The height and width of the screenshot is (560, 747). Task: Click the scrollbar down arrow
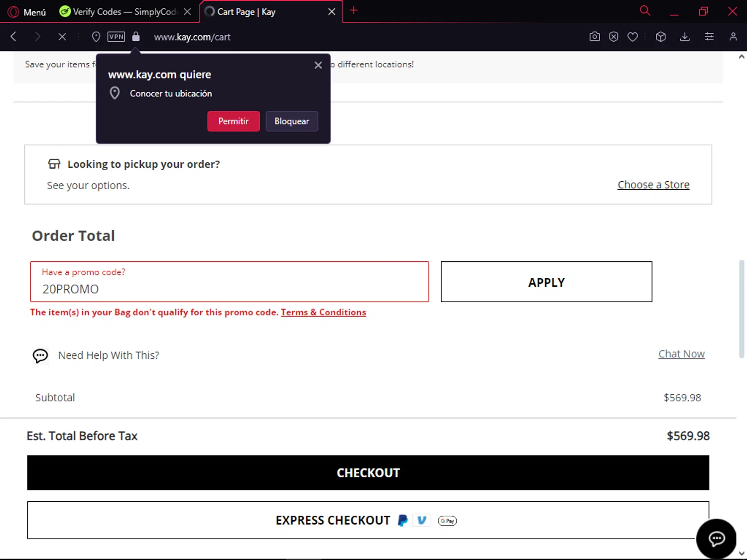[x=742, y=554]
